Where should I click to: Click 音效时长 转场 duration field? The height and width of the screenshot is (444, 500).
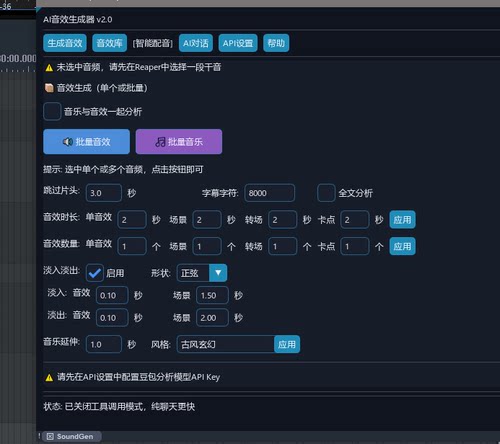pyautogui.click(x=282, y=219)
